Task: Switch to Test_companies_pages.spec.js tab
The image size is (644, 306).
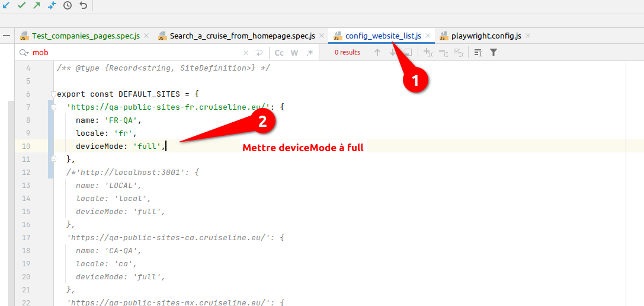Action: [85, 36]
